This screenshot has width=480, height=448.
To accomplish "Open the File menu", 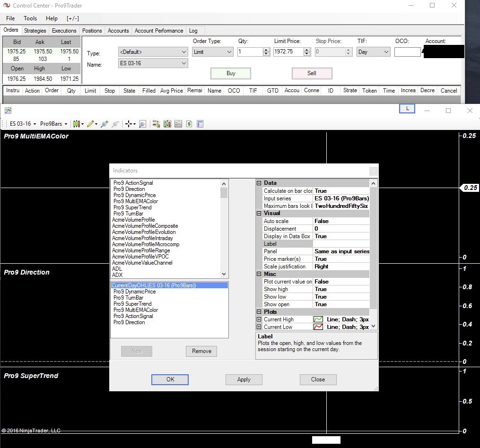I will (10, 18).
